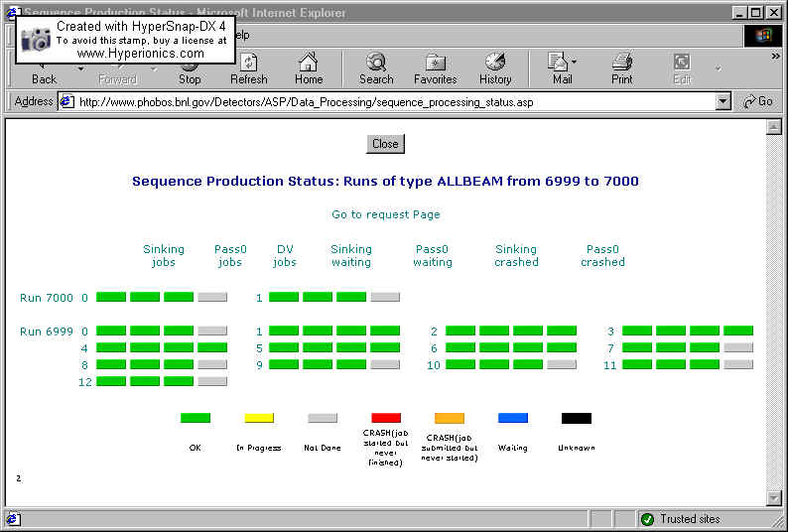Click the Sinking waiting column header
Image resolution: width=788 pixels, height=532 pixels.
pyautogui.click(x=351, y=255)
